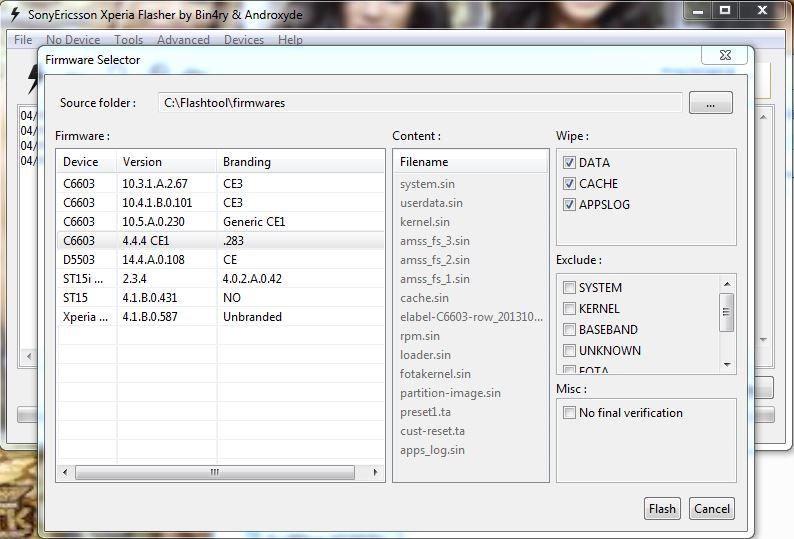This screenshot has width=794, height=539.
Task: Click partition-image.sin in content list
Action: tap(450, 393)
